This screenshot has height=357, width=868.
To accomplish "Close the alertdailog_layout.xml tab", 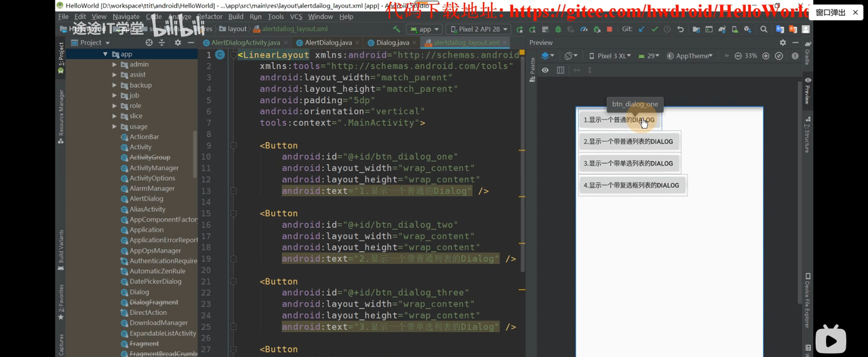I will (503, 42).
